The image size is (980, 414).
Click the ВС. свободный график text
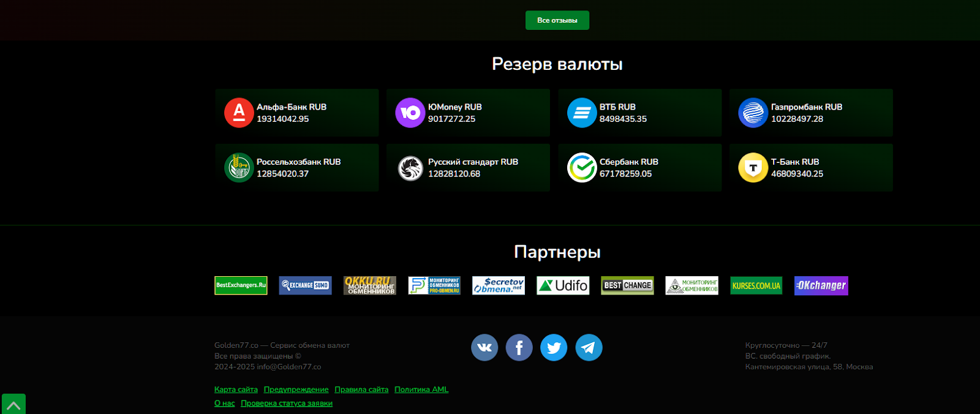tap(788, 356)
